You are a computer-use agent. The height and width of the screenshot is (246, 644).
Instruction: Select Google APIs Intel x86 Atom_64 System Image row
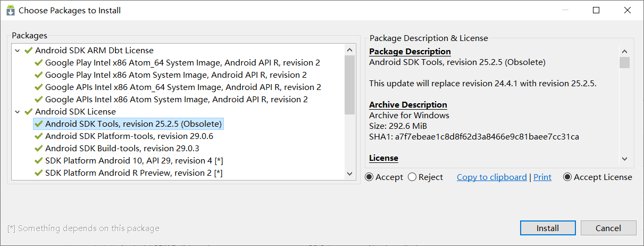pyautogui.click(x=183, y=87)
